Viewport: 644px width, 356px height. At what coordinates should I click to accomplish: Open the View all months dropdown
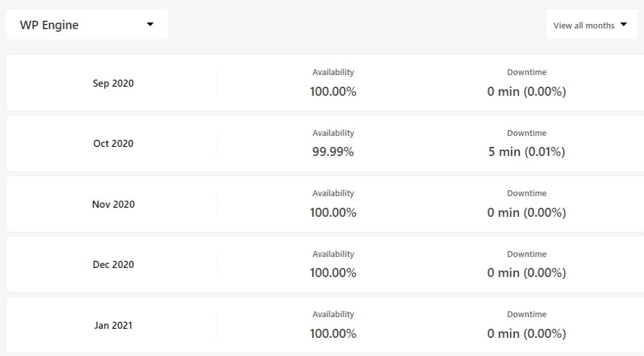[592, 25]
